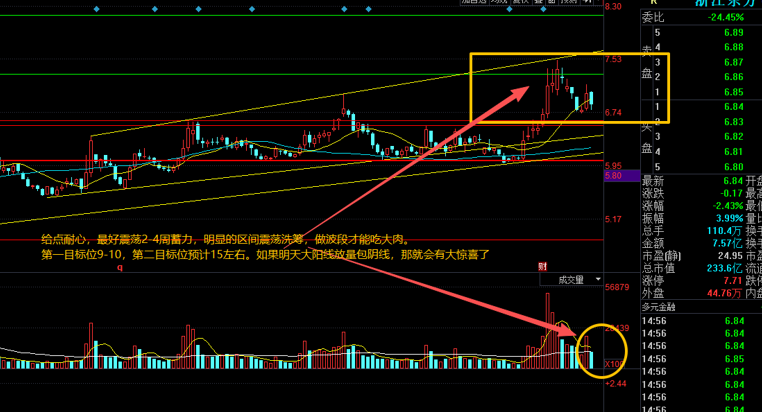
Task: Select the purple 5.80 price tag on axis
Action: click(x=622, y=176)
